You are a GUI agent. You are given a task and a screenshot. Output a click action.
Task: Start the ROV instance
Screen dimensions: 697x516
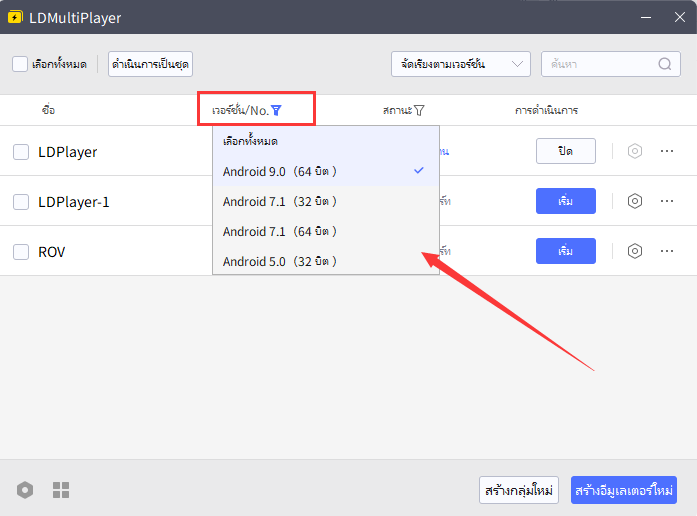click(x=565, y=251)
